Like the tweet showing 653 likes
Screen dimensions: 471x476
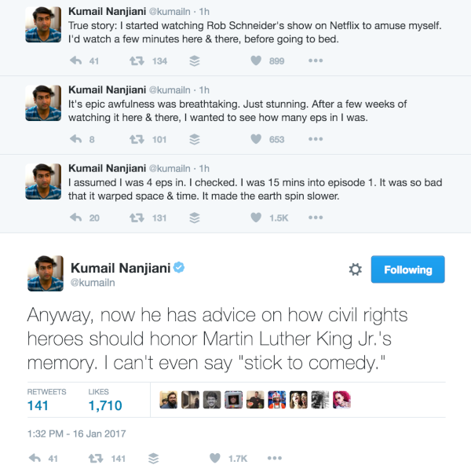click(x=256, y=139)
